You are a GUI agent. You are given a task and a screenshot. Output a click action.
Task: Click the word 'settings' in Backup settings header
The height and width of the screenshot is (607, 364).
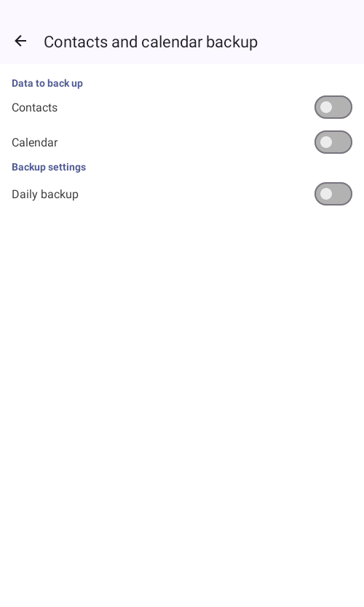click(x=67, y=167)
